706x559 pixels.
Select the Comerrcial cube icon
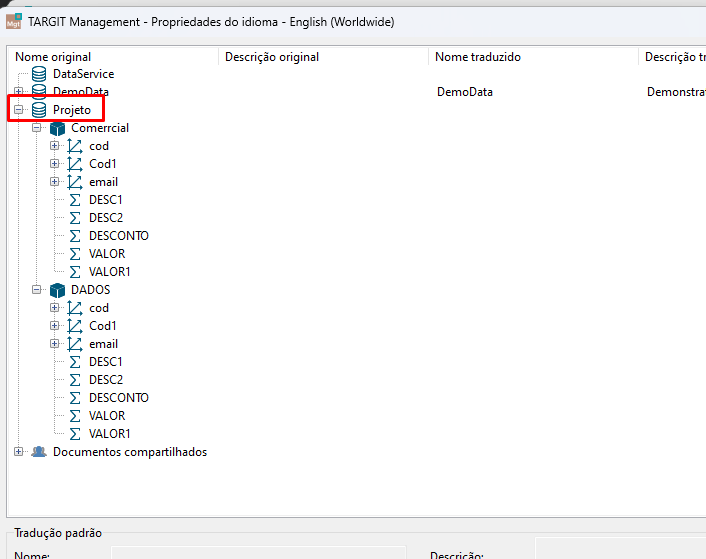pyautogui.click(x=57, y=128)
